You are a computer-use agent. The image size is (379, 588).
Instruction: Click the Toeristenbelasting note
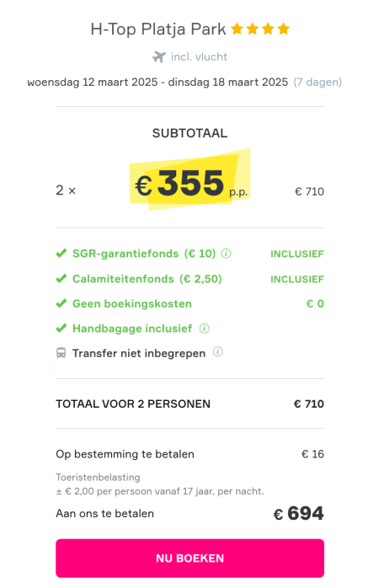point(98,478)
